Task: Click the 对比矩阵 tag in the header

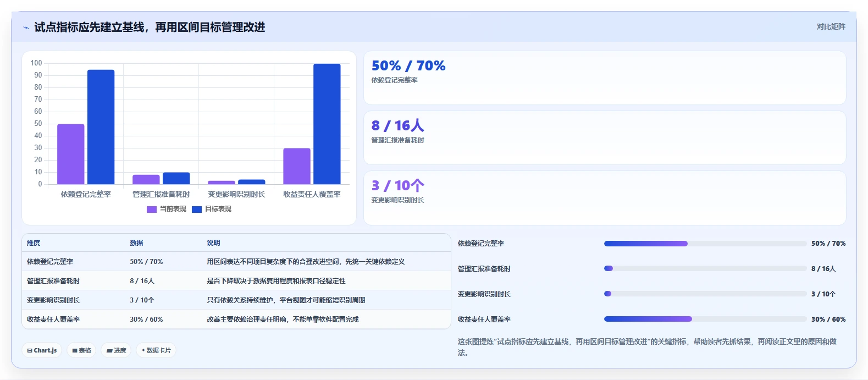Action: pos(831,26)
